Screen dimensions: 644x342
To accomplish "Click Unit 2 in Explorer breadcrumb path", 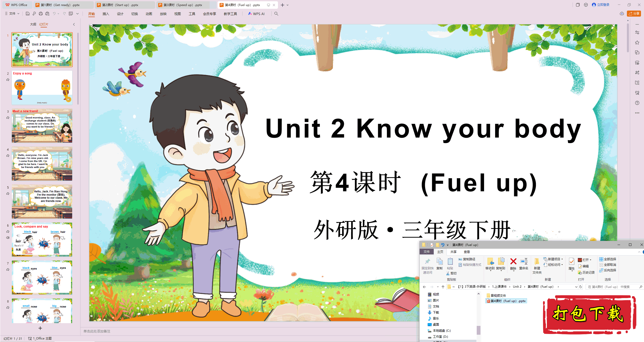I will pos(517,287).
